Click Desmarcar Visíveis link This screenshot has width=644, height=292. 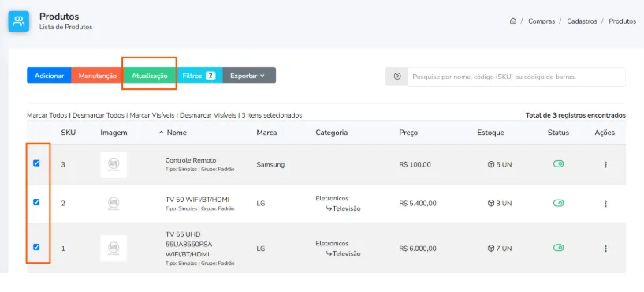208,115
